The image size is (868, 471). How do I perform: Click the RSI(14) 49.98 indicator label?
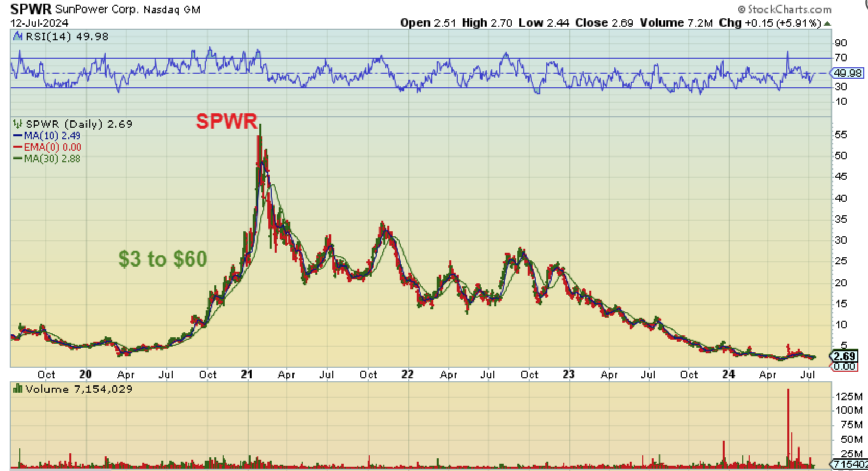click(67, 37)
